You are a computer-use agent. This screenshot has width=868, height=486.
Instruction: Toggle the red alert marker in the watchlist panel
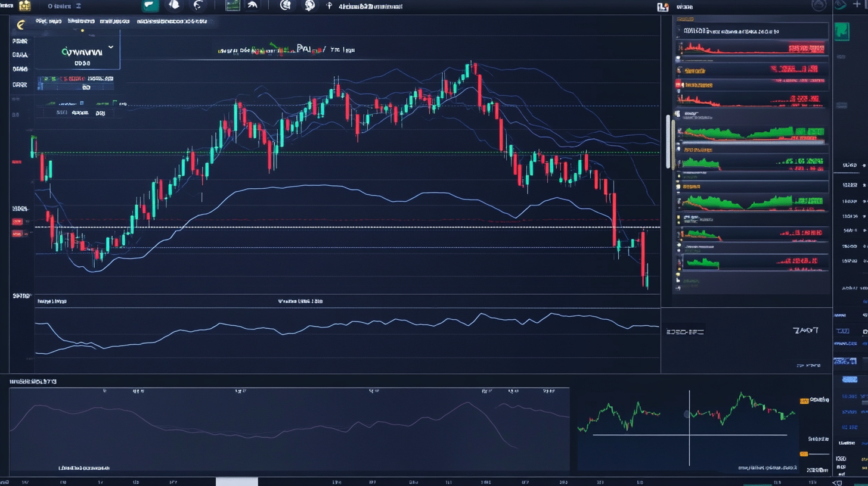678,84
